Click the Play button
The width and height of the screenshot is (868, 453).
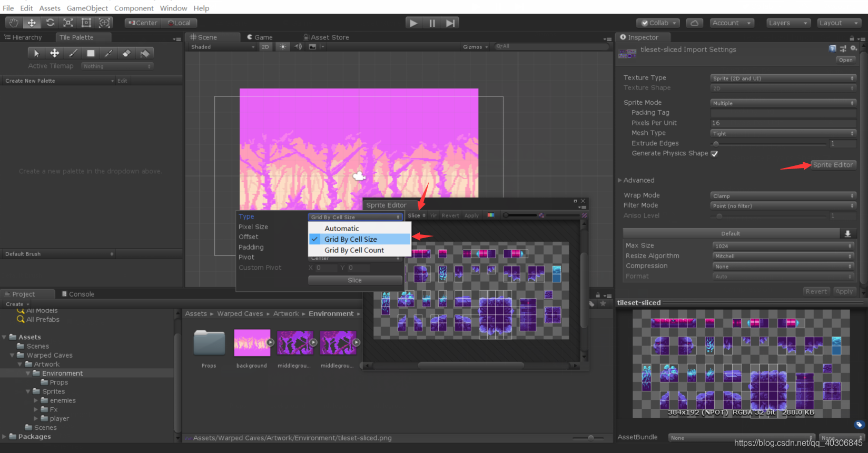[x=413, y=23]
